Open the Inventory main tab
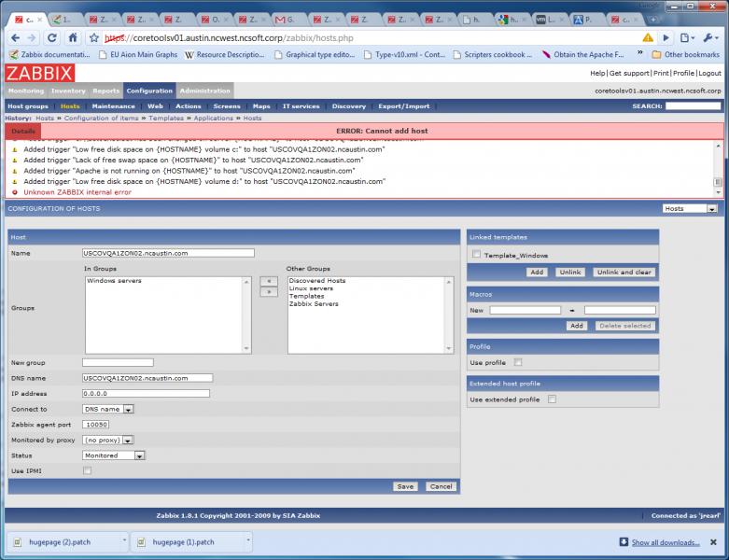 [x=68, y=91]
